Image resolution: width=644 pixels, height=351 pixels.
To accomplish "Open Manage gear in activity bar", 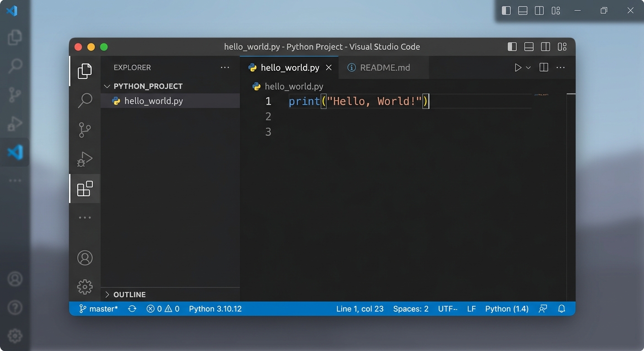I will 85,287.
